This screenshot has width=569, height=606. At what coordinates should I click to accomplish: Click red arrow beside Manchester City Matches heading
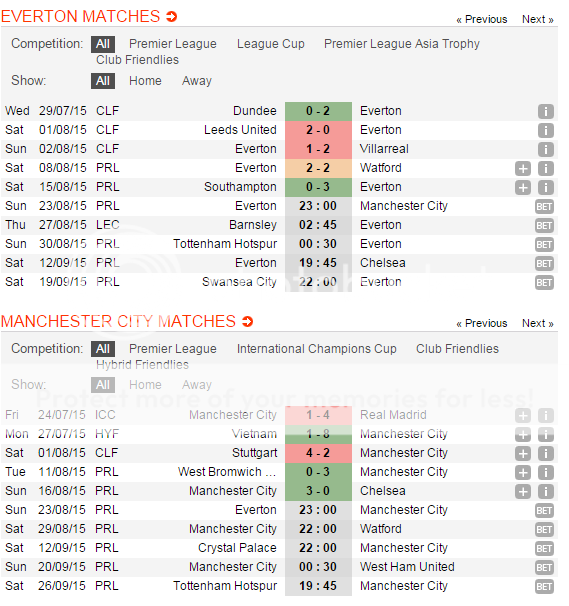pos(247,322)
